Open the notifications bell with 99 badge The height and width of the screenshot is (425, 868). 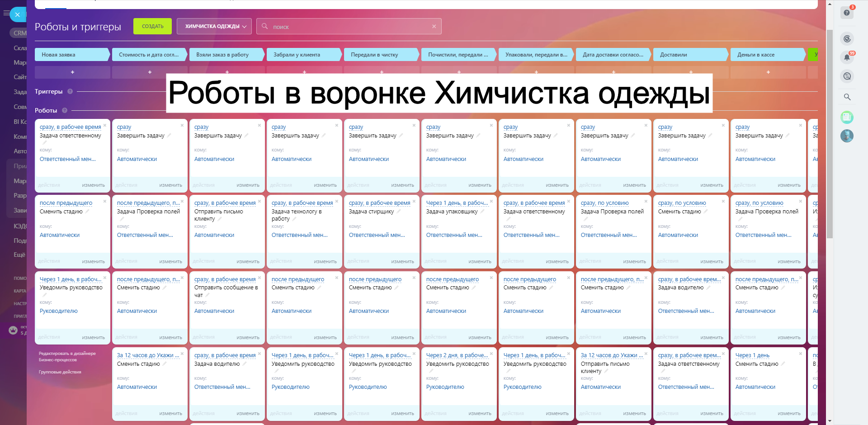coord(847,57)
